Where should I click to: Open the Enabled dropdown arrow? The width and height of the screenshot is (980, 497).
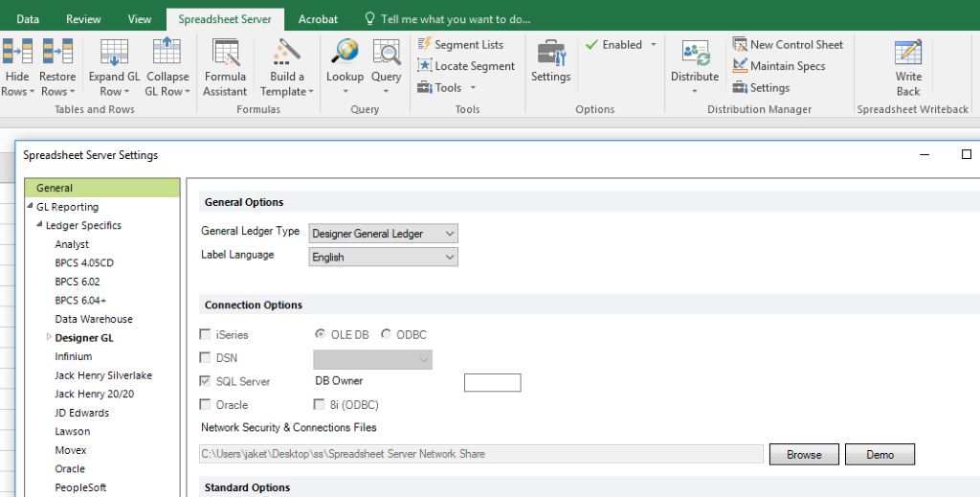(653, 44)
